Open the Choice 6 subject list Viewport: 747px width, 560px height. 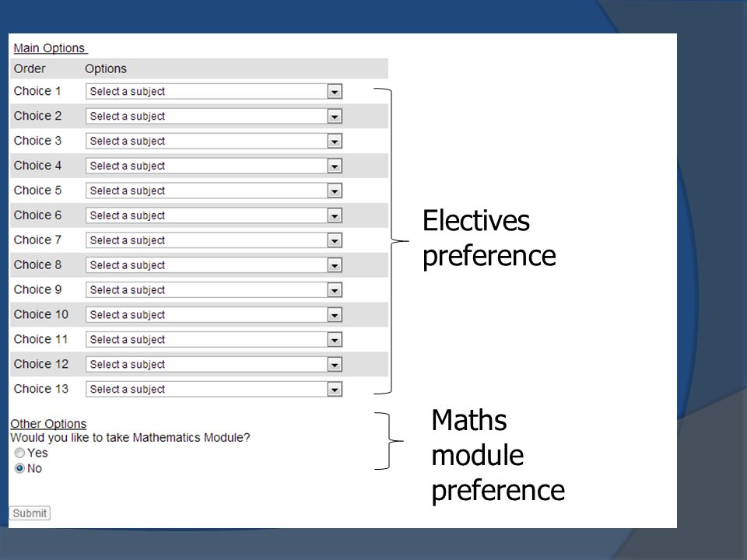(x=214, y=215)
